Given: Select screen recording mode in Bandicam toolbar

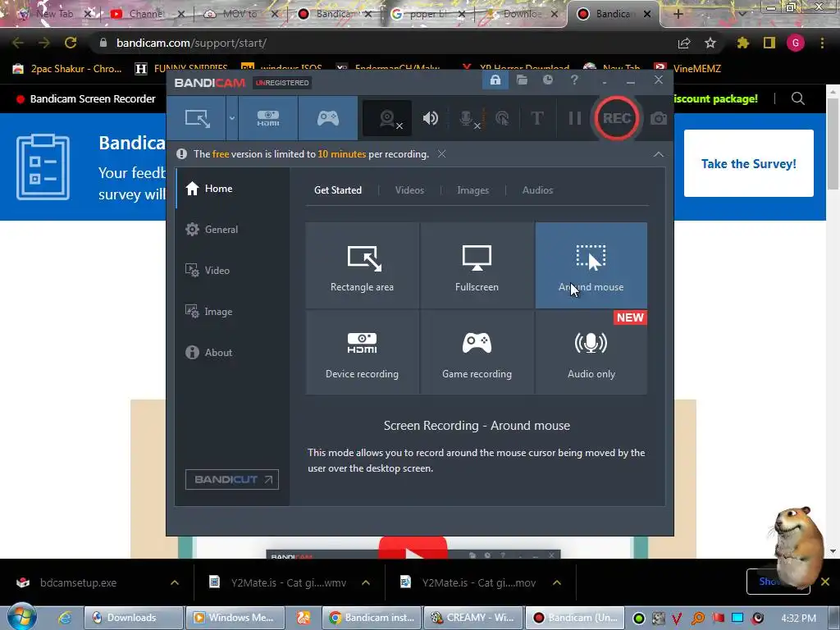Looking at the screenshot, I should pyautogui.click(x=197, y=118).
